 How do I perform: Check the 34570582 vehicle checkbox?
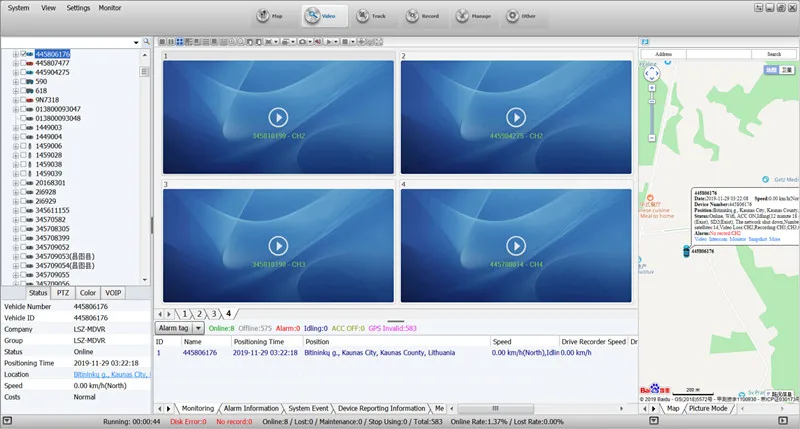[x=23, y=219]
